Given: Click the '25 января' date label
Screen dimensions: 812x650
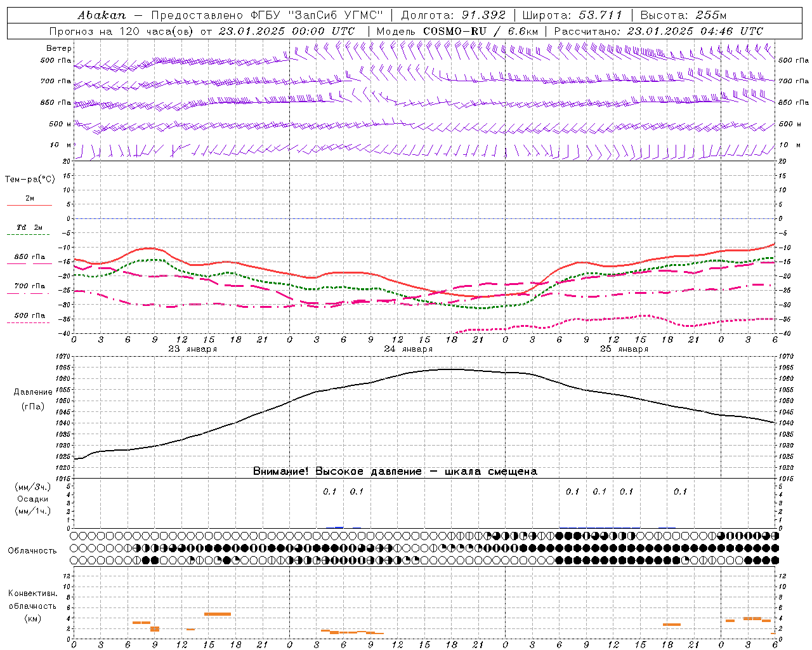Looking at the screenshot, I should point(624,349).
